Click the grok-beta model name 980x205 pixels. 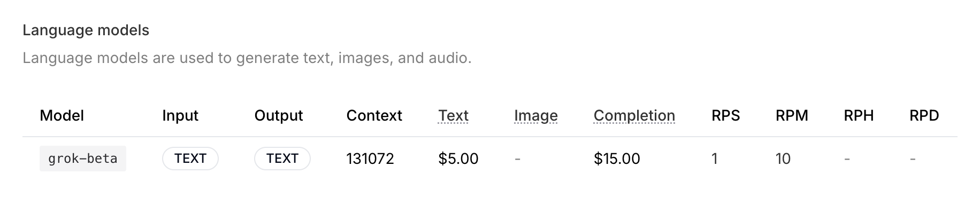(83, 159)
